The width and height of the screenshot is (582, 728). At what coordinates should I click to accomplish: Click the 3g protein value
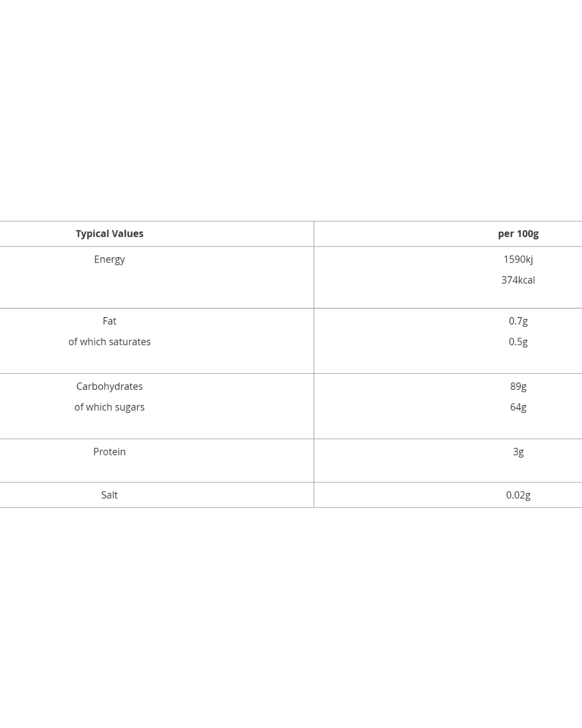pyautogui.click(x=518, y=452)
